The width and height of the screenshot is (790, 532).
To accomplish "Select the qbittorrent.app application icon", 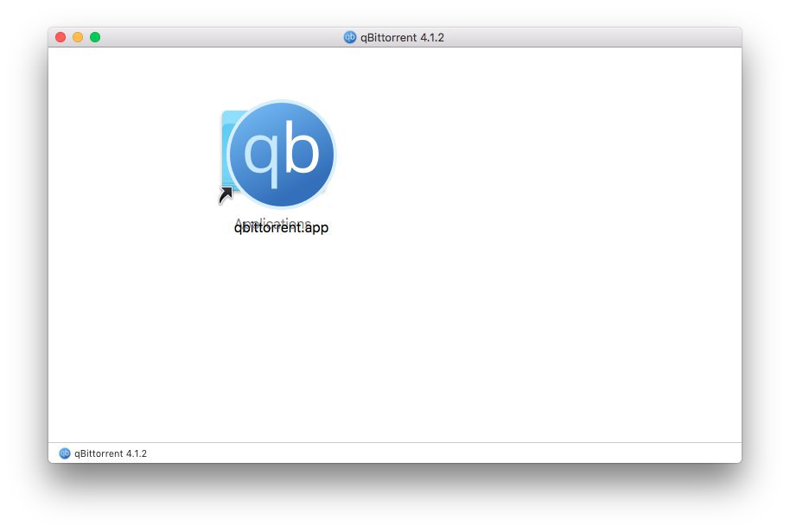I will pos(282,154).
